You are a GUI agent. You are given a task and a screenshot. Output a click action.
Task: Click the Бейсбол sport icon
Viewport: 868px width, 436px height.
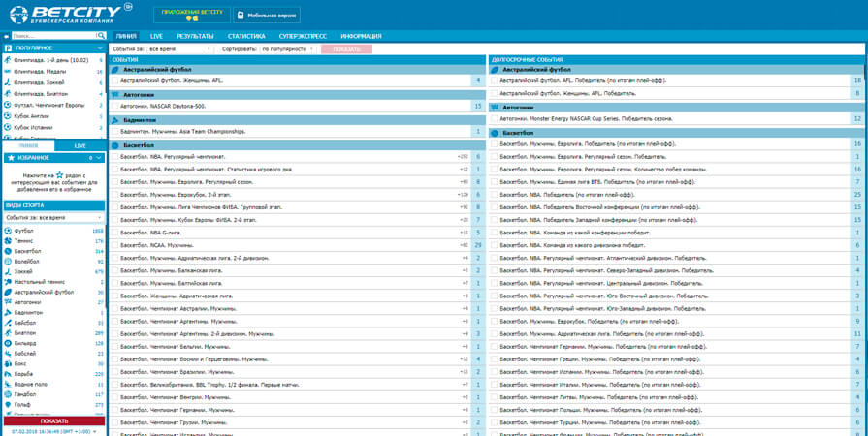pyautogui.click(x=8, y=324)
